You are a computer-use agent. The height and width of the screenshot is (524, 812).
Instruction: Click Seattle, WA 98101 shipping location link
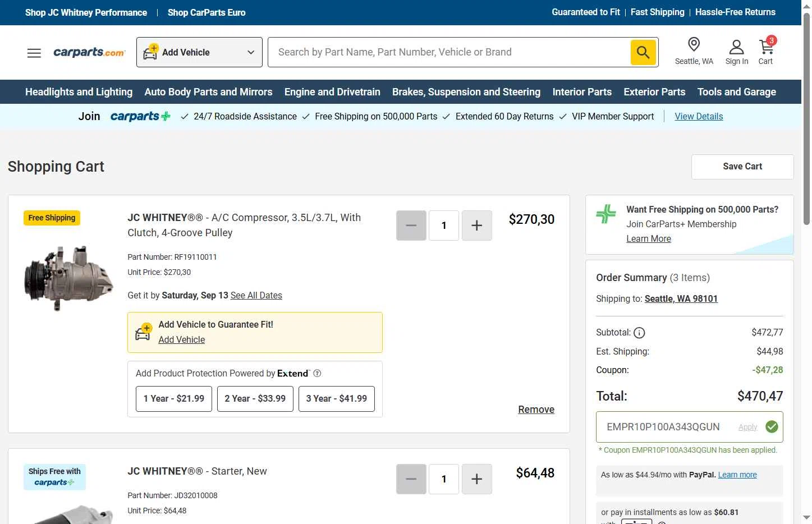point(681,298)
